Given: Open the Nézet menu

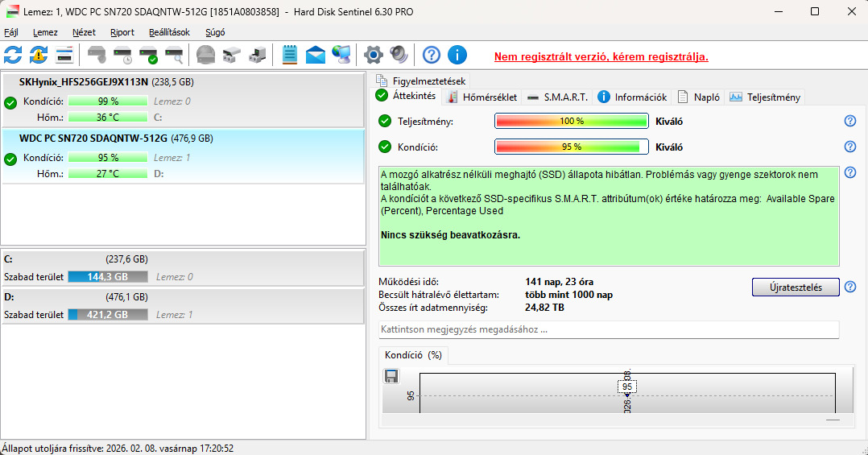Looking at the screenshot, I should pos(84,32).
